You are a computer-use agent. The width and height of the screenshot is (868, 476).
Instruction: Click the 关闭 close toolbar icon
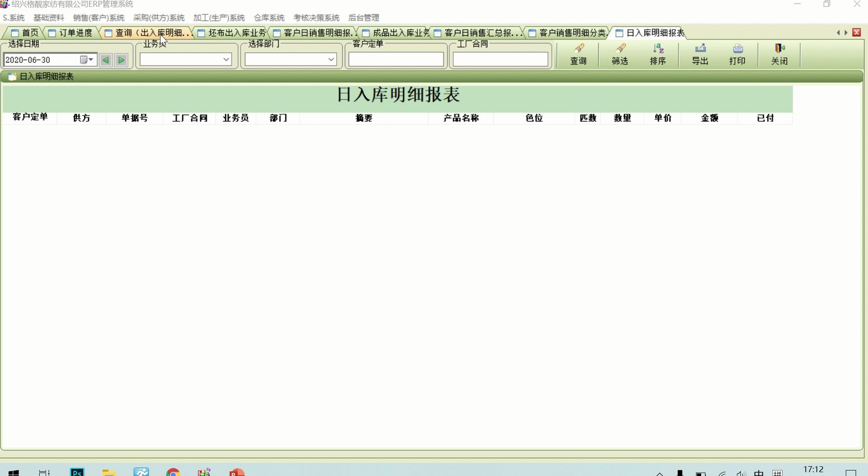(x=779, y=55)
